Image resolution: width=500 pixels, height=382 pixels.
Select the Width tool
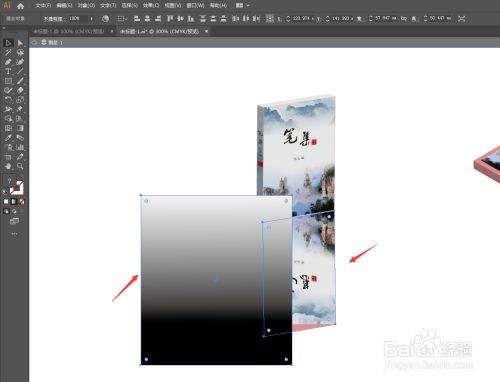pos(8,109)
